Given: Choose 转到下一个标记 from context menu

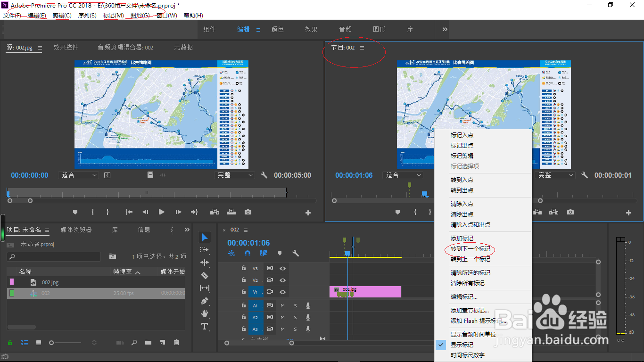Looking at the screenshot, I should [471, 249].
